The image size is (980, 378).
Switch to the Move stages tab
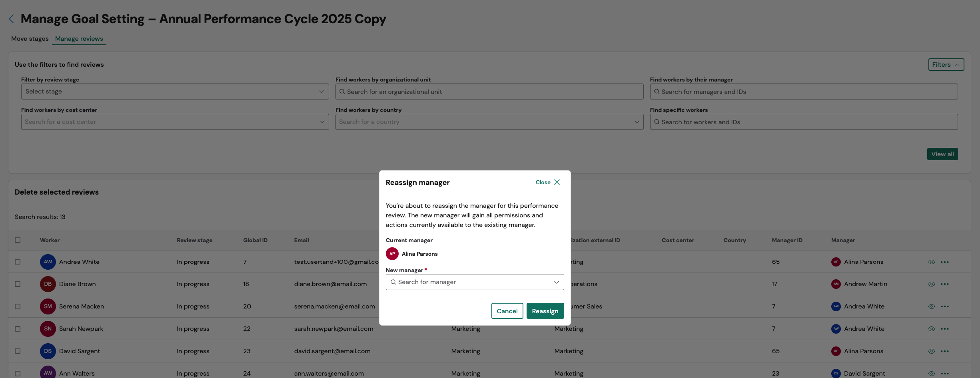[30, 39]
